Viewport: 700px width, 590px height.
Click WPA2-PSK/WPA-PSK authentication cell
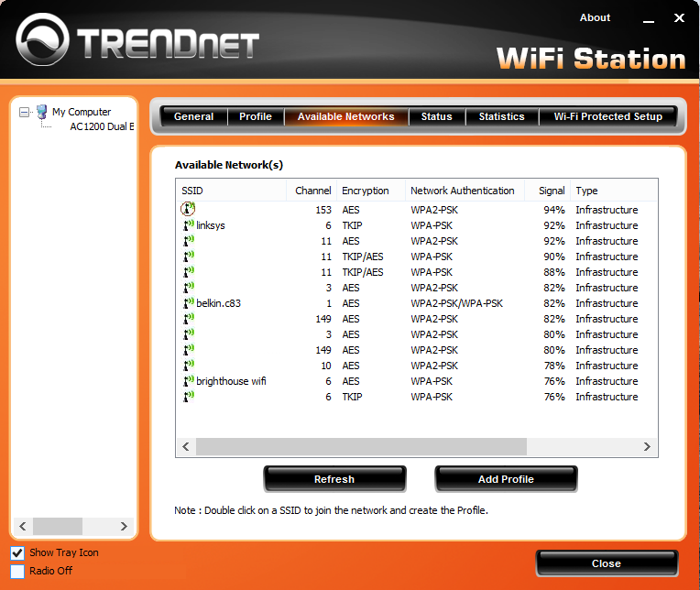coord(456,303)
